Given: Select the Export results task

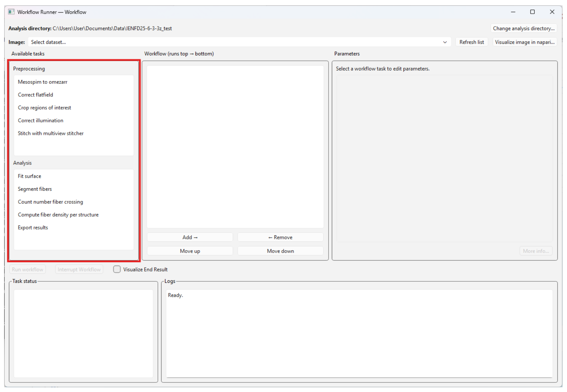Looking at the screenshot, I should (x=33, y=227).
